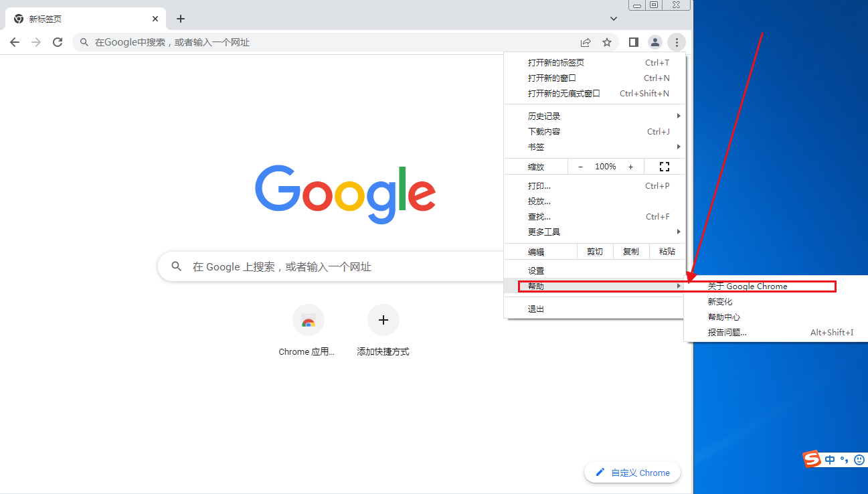868x494 pixels.
Task: Open the profile avatar icon
Action: tap(655, 42)
